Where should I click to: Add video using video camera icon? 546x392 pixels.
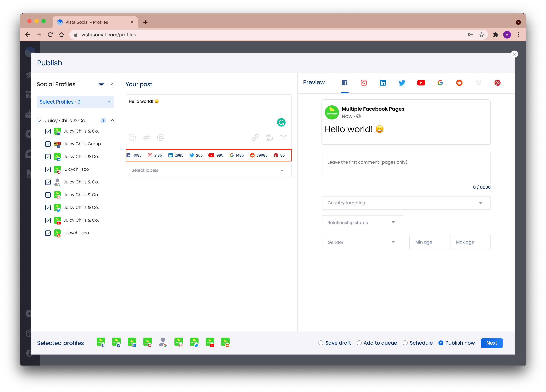point(269,138)
